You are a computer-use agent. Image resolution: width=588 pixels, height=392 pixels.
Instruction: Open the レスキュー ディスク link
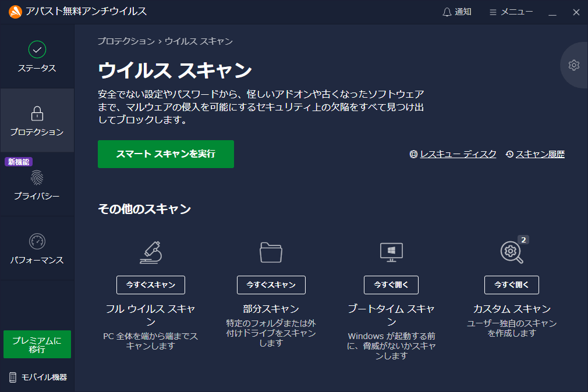coord(458,154)
